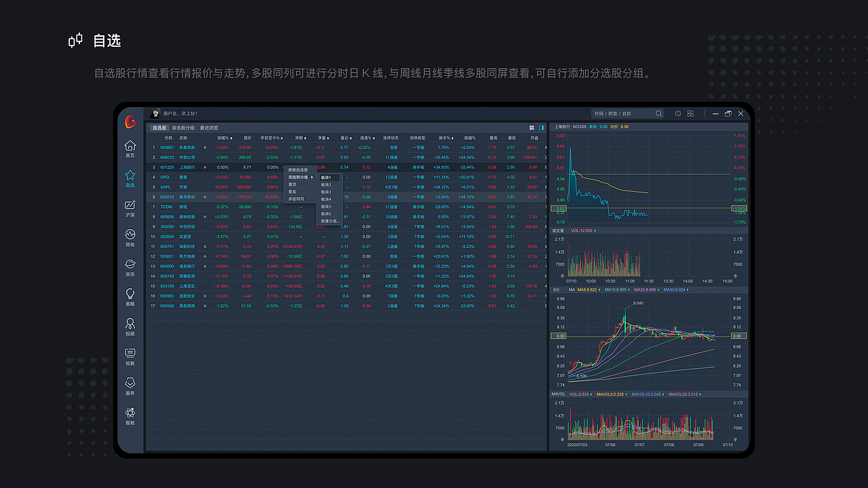Click the 贵州茅台 stock name
868x488 pixels.
(x=187, y=197)
